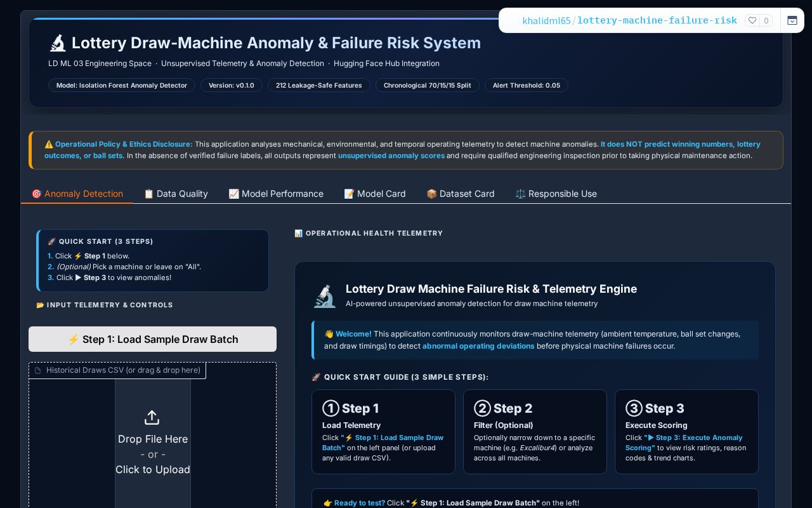View the Responsible Use tab
Viewport: 812px width, 508px height.
(x=556, y=194)
